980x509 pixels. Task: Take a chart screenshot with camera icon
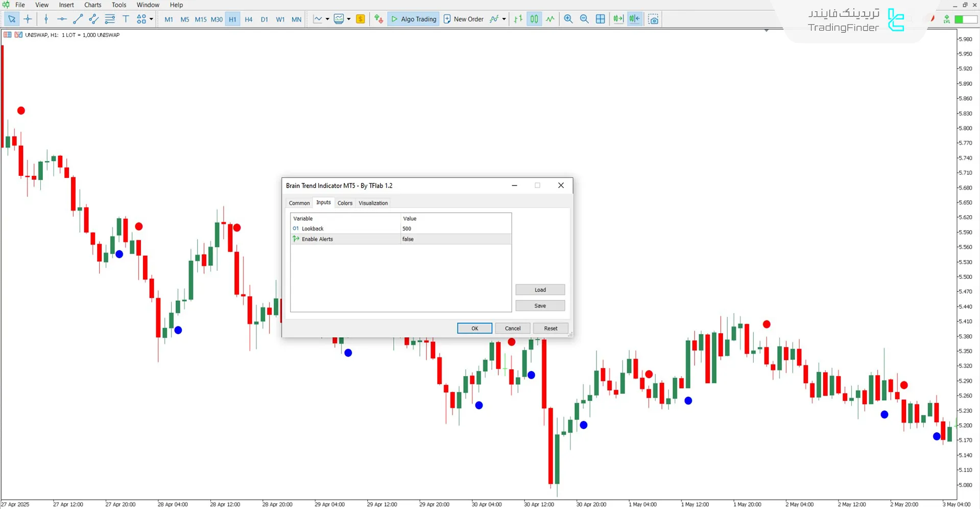(653, 19)
